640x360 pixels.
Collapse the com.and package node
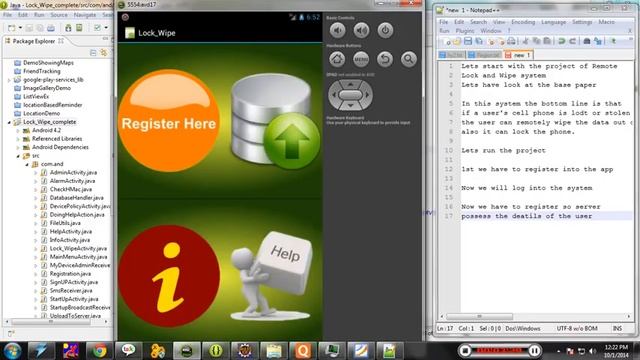(x=27, y=164)
